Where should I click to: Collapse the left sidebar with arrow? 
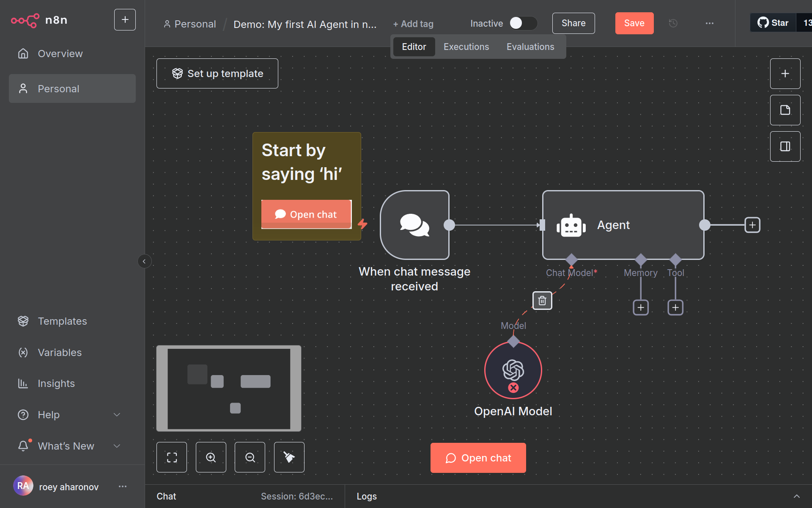click(144, 261)
